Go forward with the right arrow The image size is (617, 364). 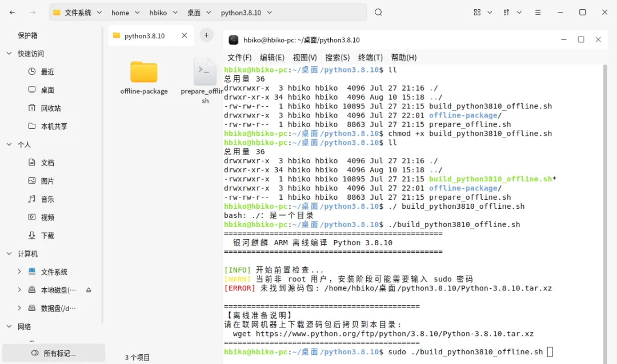click(33, 13)
